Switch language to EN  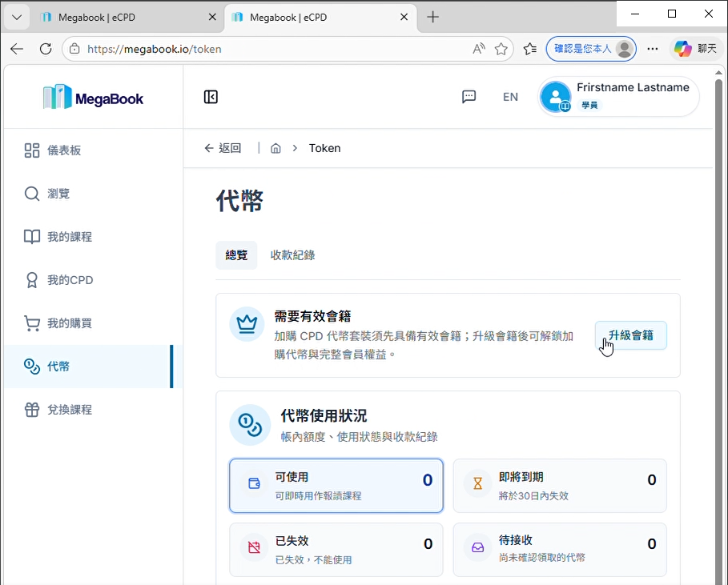click(510, 97)
